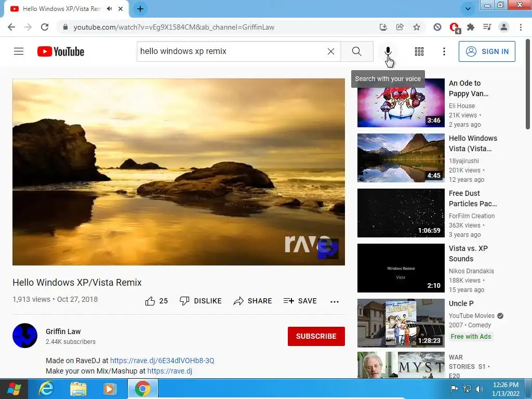Open the YouTube apps grid
Viewport: 532px width, 399px height.
pyautogui.click(x=419, y=51)
